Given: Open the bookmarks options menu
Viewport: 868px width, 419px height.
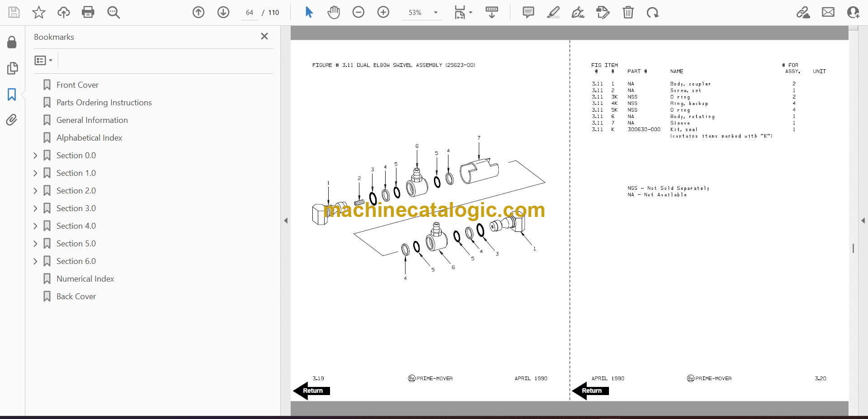Looking at the screenshot, I should pos(43,60).
